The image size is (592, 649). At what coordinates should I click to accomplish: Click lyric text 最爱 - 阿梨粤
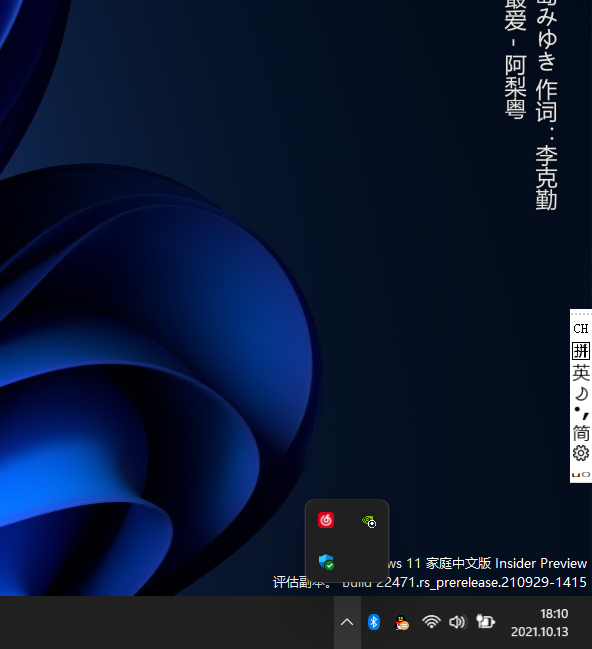(515, 59)
